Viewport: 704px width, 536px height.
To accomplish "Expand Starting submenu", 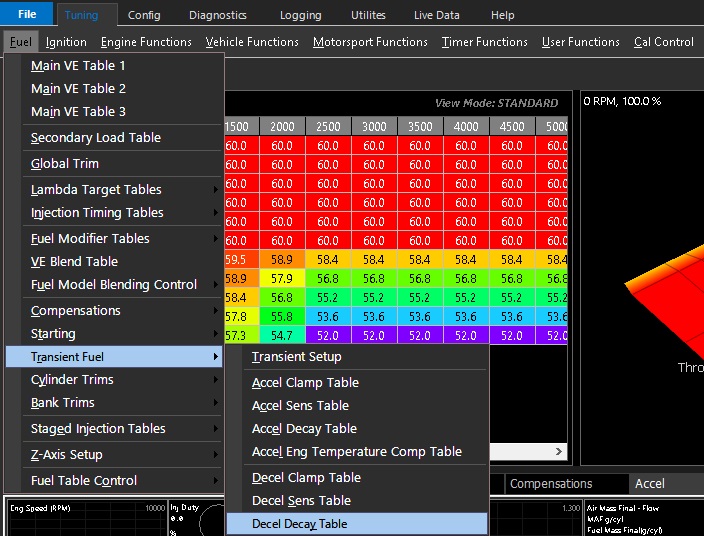I will click(x=114, y=334).
